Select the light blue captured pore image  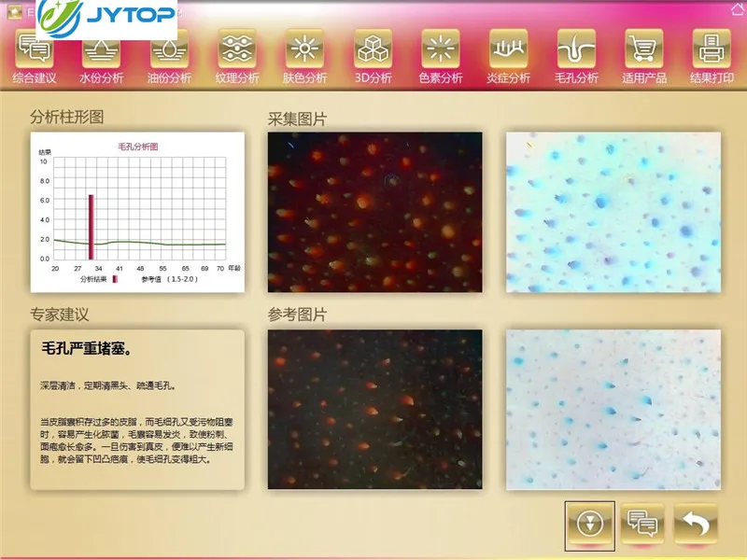(613, 213)
